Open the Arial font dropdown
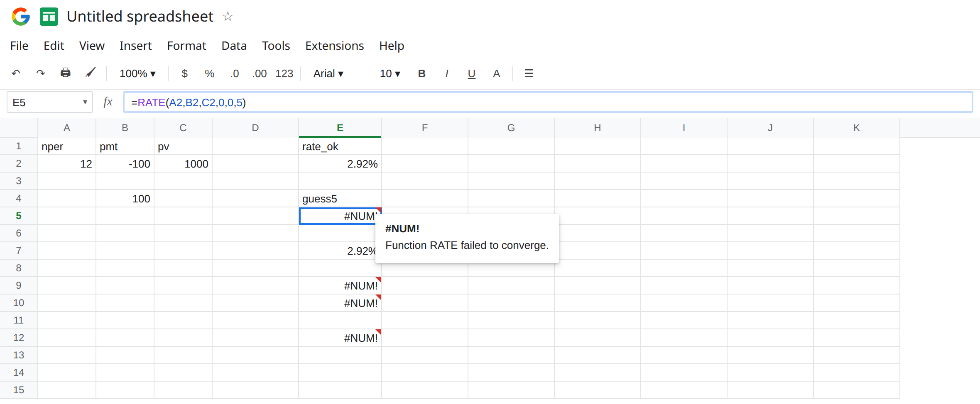 (328, 74)
